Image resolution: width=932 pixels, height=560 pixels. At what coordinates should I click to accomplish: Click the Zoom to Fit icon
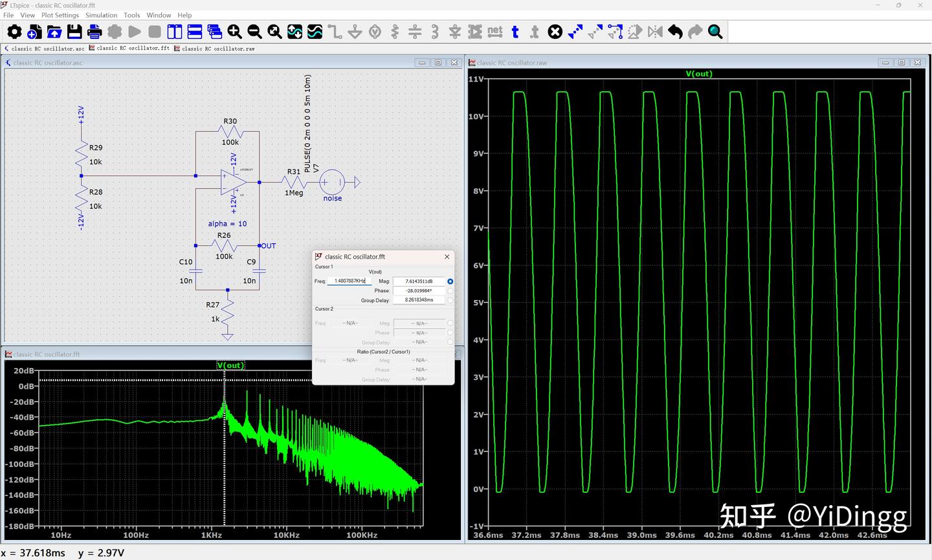tap(274, 32)
